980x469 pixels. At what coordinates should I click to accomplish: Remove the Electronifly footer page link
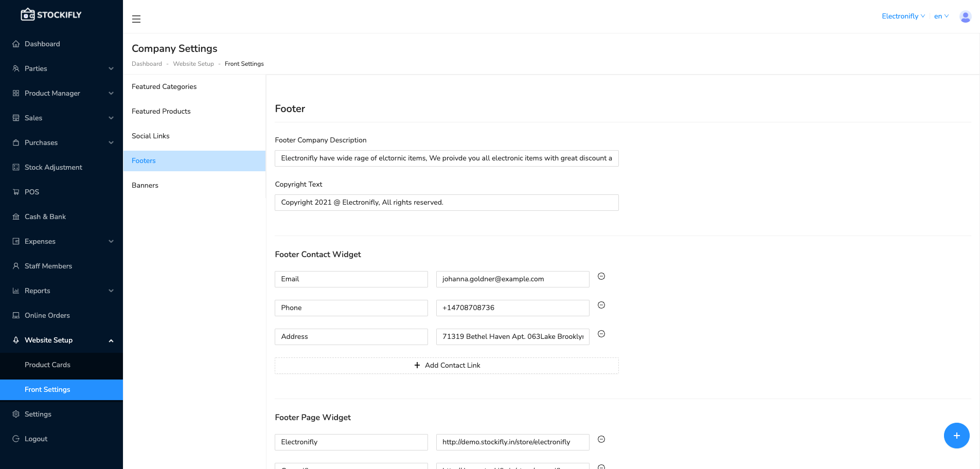pos(601,439)
